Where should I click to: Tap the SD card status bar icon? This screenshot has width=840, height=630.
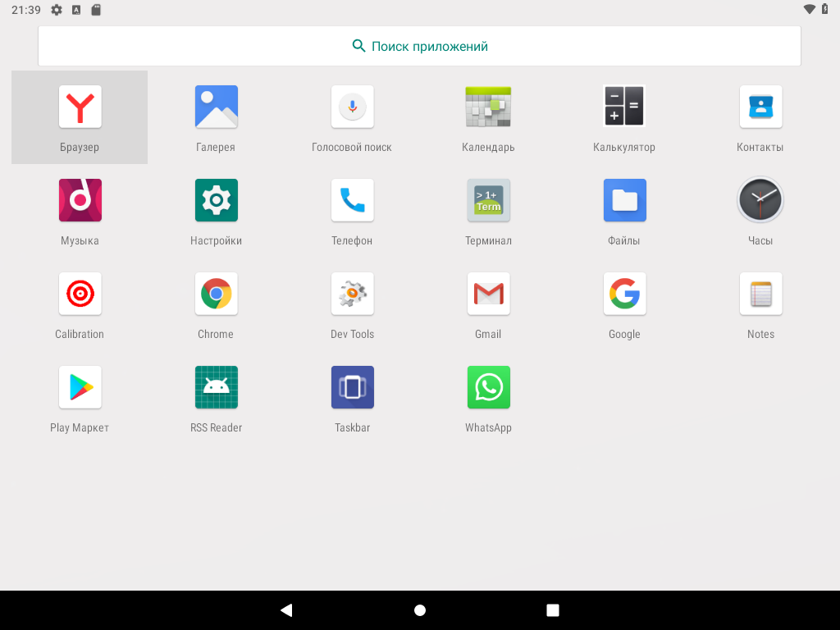pyautogui.click(x=96, y=10)
